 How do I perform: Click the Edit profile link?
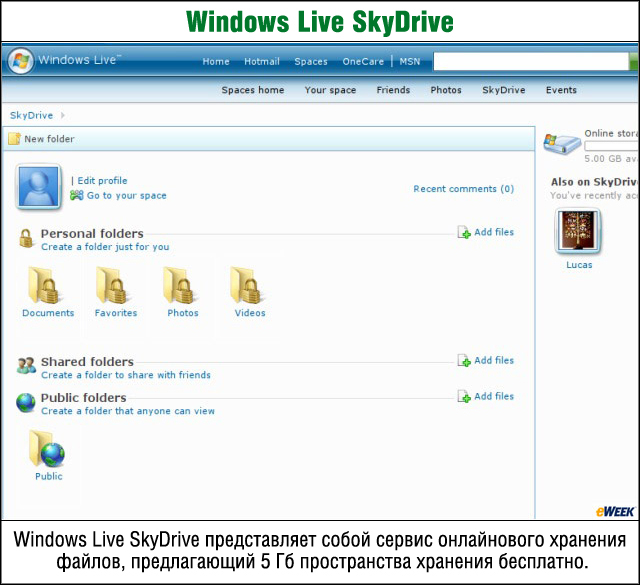click(x=102, y=181)
